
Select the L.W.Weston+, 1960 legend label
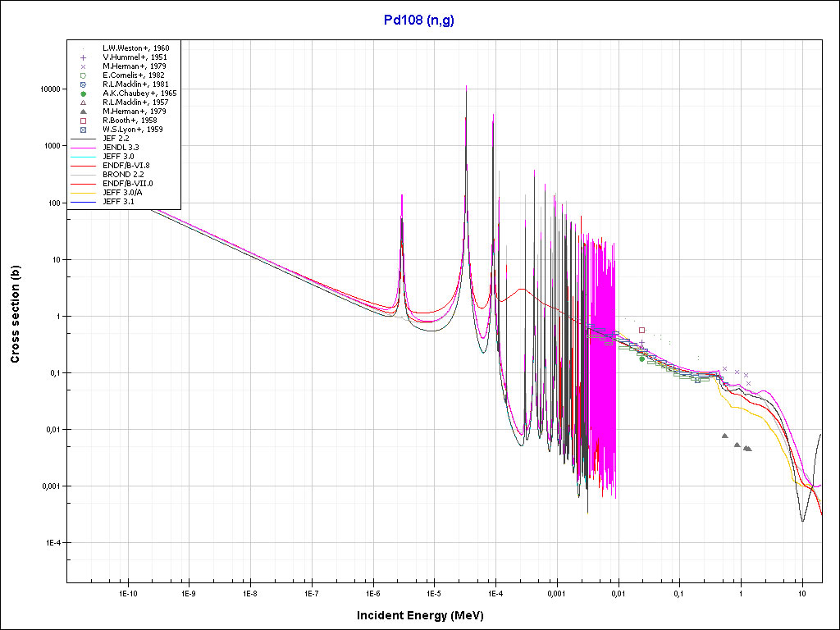(135, 48)
